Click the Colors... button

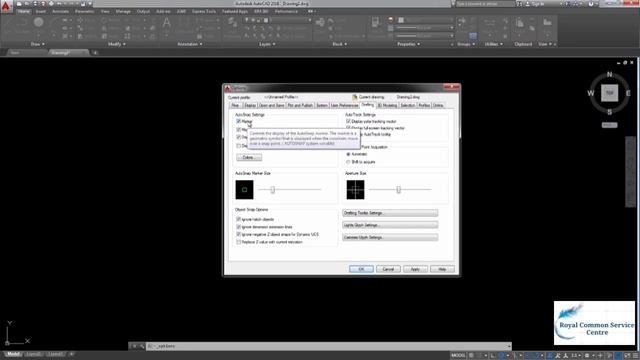click(249, 158)
